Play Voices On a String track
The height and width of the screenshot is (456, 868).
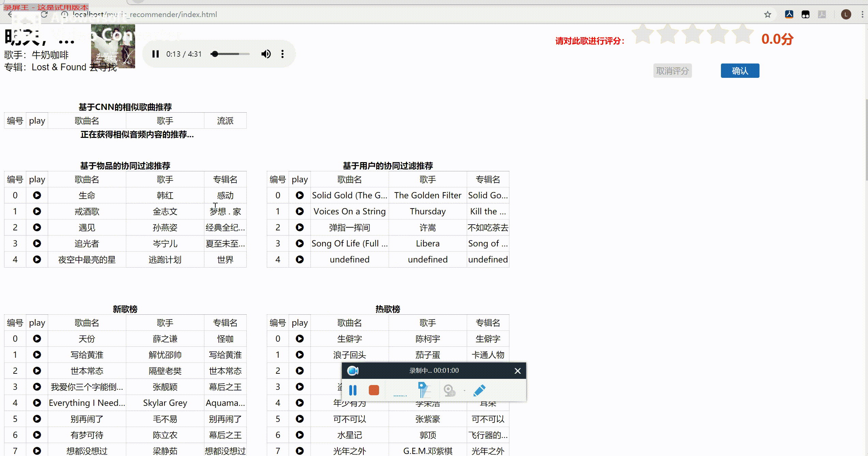[x=300, y=211]
